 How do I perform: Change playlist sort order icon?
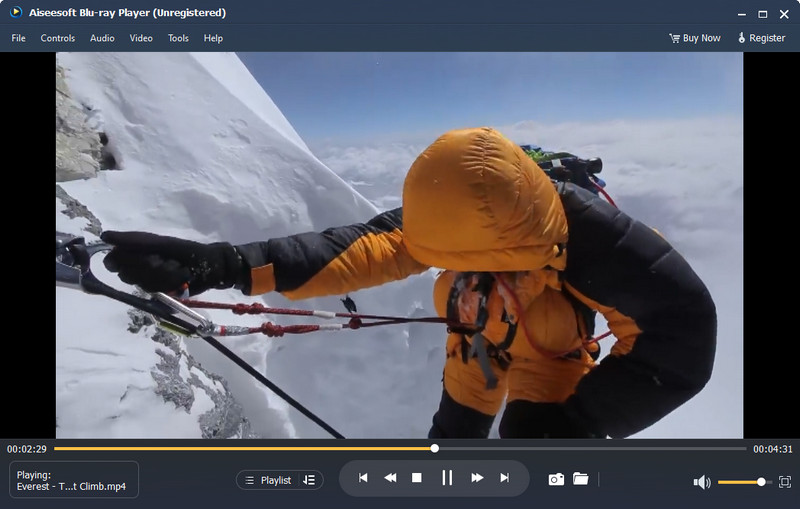click(309, 480)
